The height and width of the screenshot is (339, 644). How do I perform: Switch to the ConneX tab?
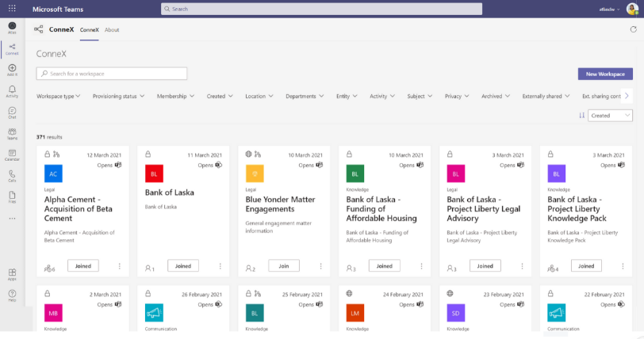[89, 30]
